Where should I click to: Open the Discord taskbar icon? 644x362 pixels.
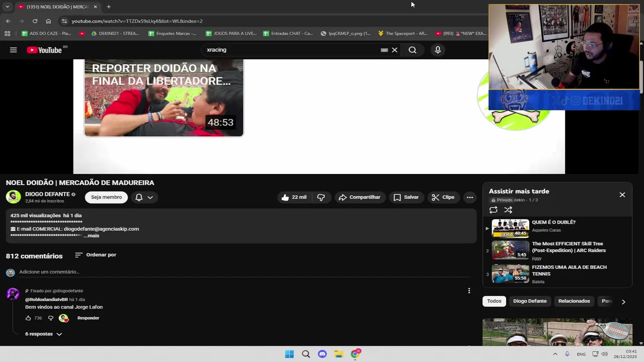coord(323,354)
